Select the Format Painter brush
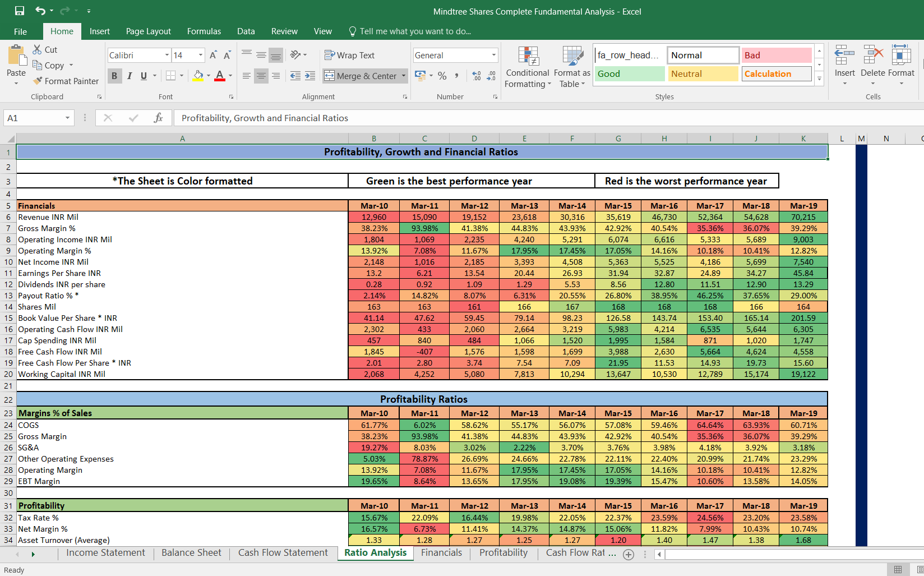The height and width of the screenshot is (576, 924). tap(38, 81)
